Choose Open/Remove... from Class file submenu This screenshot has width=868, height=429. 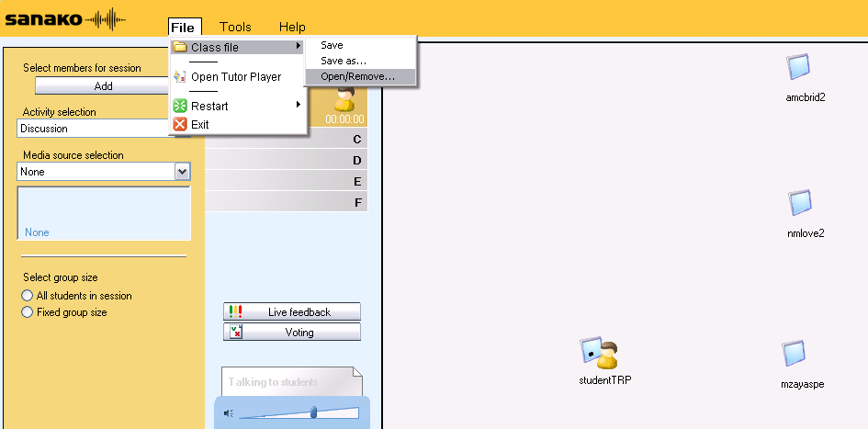click(x=357, y=76)
